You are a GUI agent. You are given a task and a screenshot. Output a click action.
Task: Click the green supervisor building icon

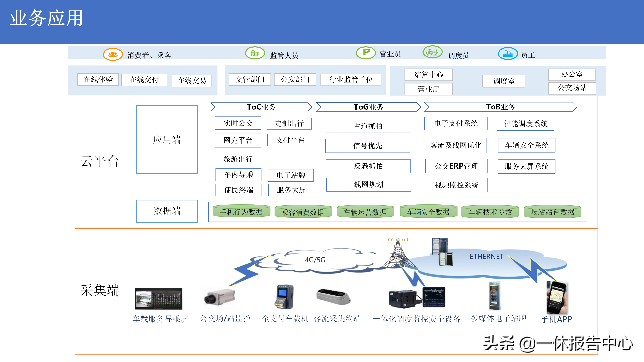(255, 53)
